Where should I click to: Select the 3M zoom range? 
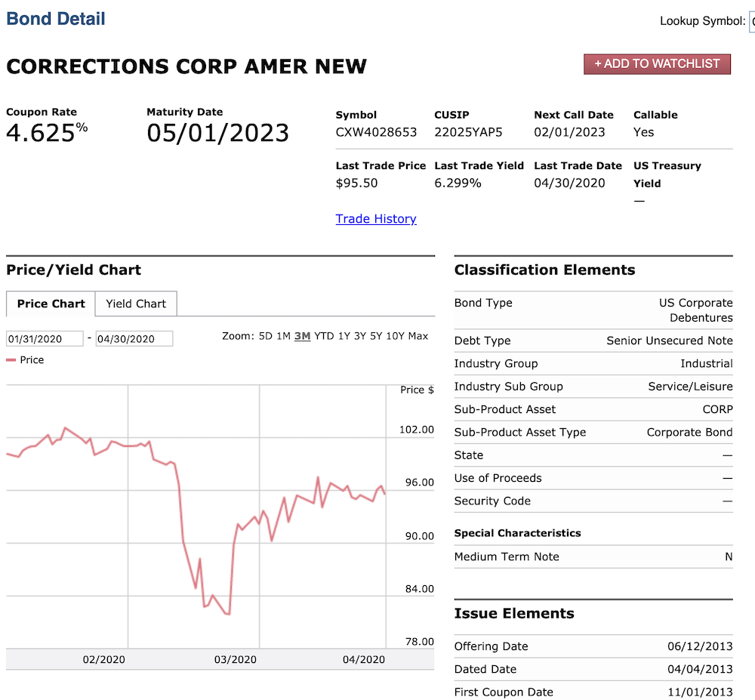(303, 336)
